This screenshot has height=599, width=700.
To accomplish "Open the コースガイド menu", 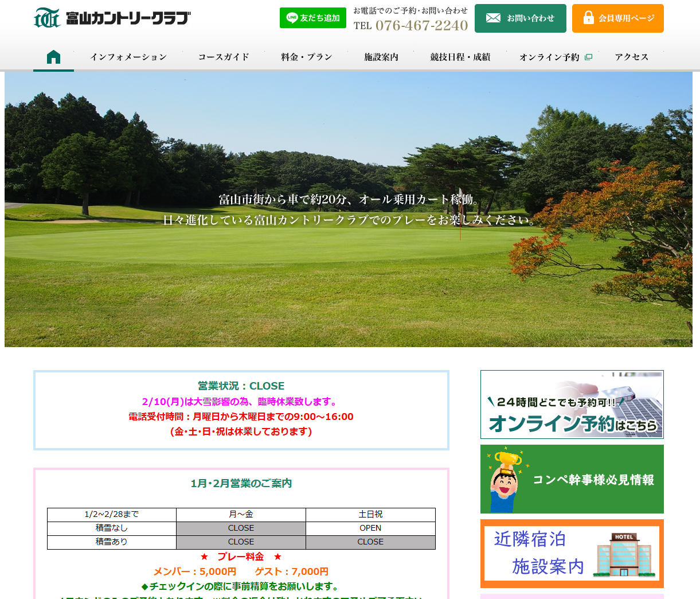I will click(x=224, y=57).
